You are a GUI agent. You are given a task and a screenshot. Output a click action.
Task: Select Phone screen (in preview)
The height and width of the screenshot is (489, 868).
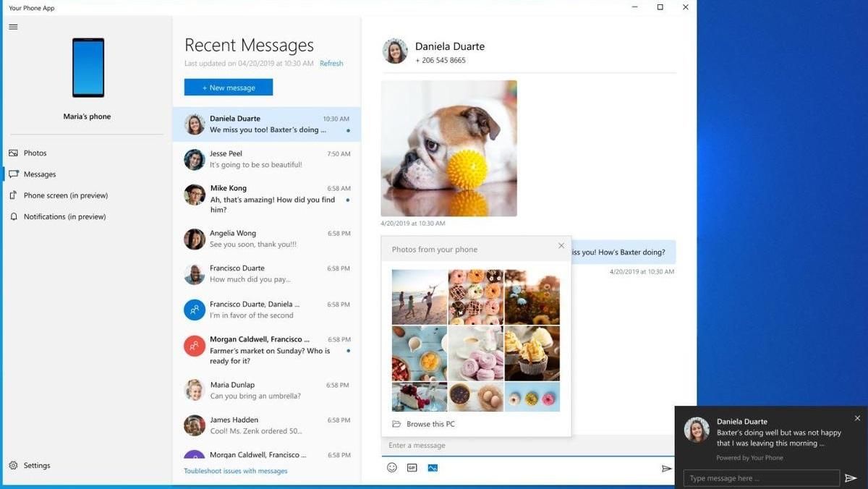(65, 195)
